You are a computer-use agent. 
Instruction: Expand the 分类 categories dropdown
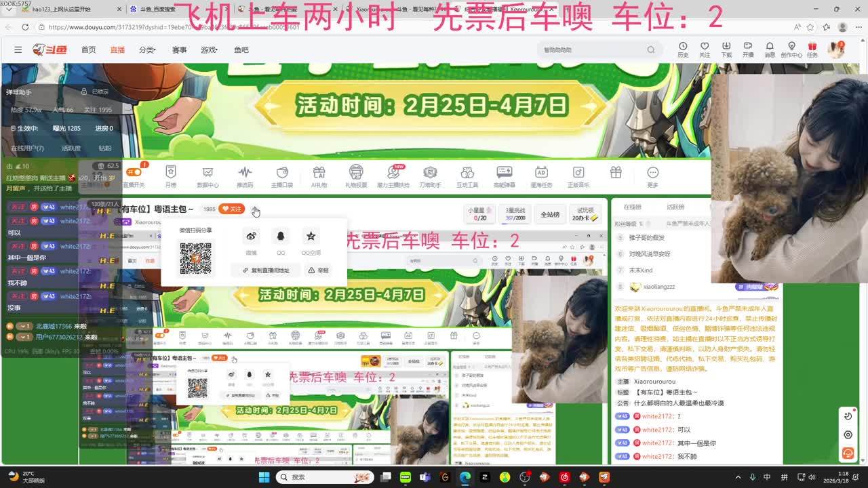click(x=147, y=49)
